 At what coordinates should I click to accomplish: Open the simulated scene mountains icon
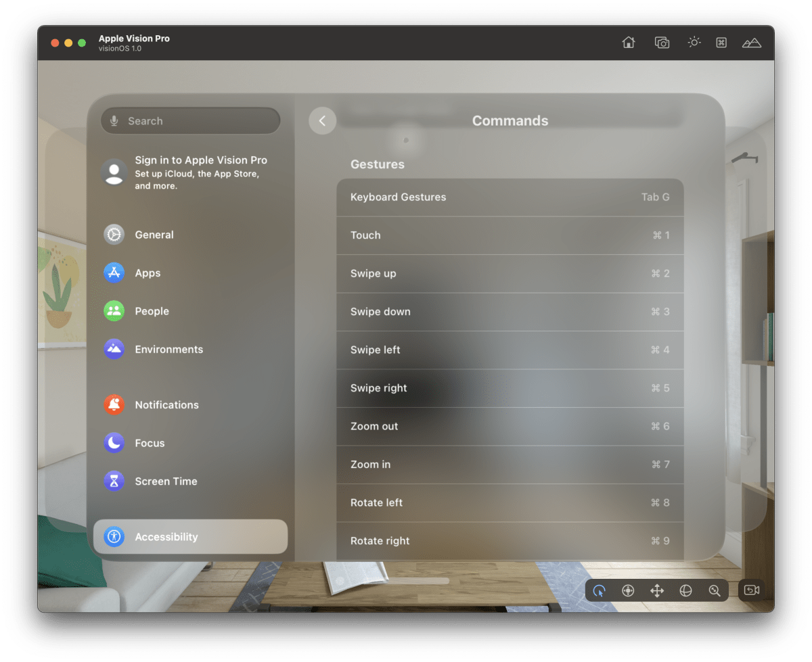751,43
